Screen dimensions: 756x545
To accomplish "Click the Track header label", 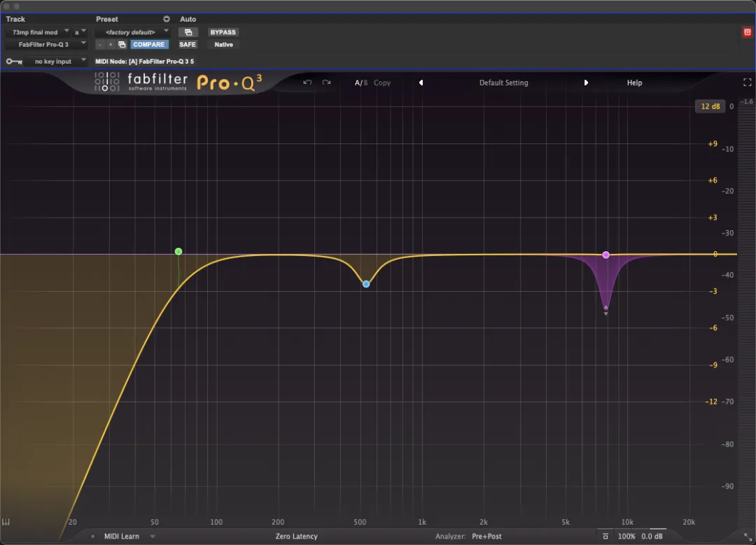I will 15,20.
